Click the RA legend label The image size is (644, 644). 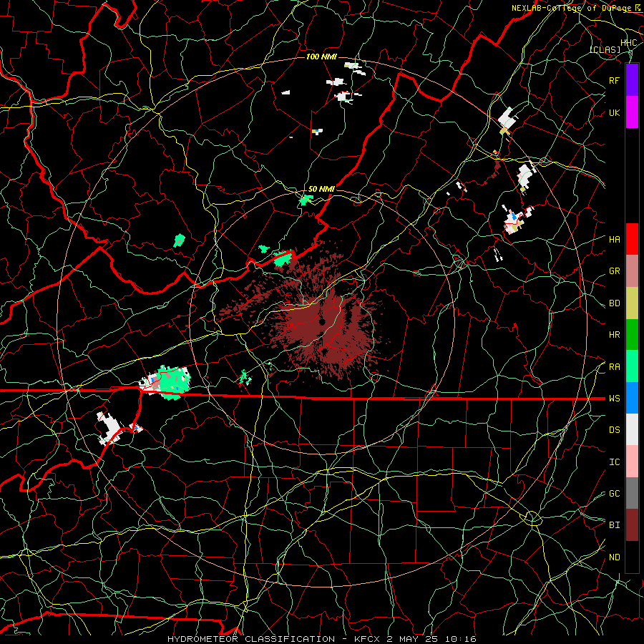[x=614, y=367]
